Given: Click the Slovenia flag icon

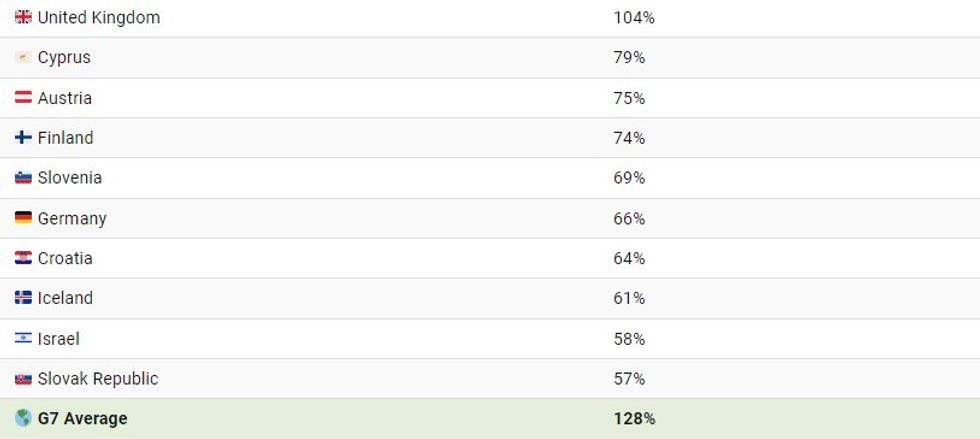Looking at the screenshot, I should tap(23, 178).
